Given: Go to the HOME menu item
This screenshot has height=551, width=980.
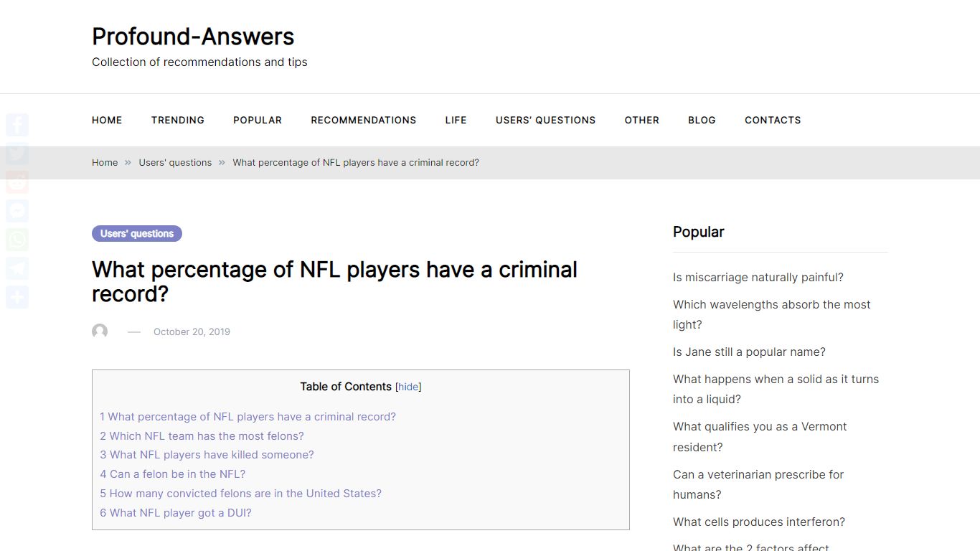Looking at the screenshot, I should point(107,120).
